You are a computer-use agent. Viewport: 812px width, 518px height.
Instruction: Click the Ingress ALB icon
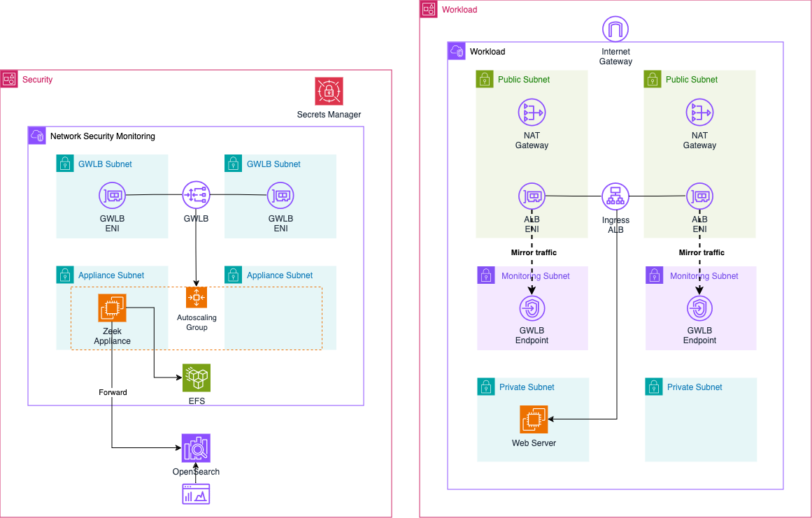pos(615,197)
